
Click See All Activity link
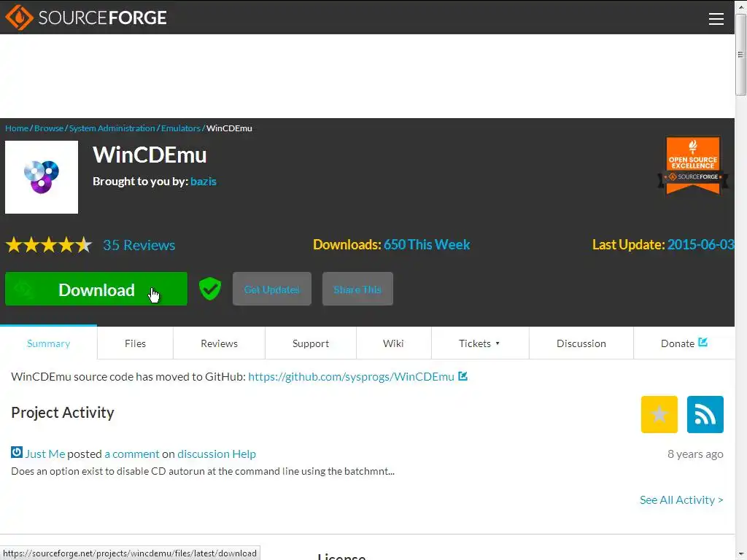point(681,500)
